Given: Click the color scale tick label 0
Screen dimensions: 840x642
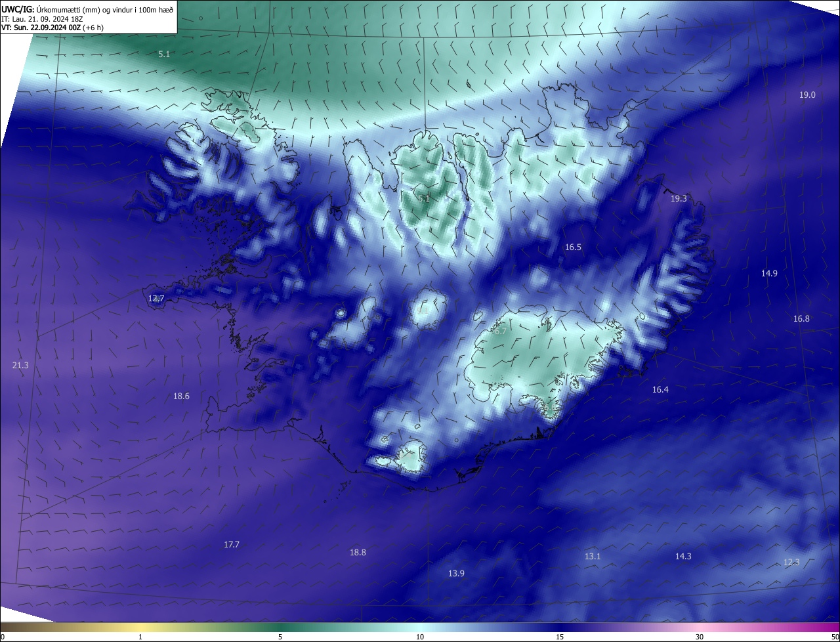Looking at the screenshot, I should (x=2, y=637).
